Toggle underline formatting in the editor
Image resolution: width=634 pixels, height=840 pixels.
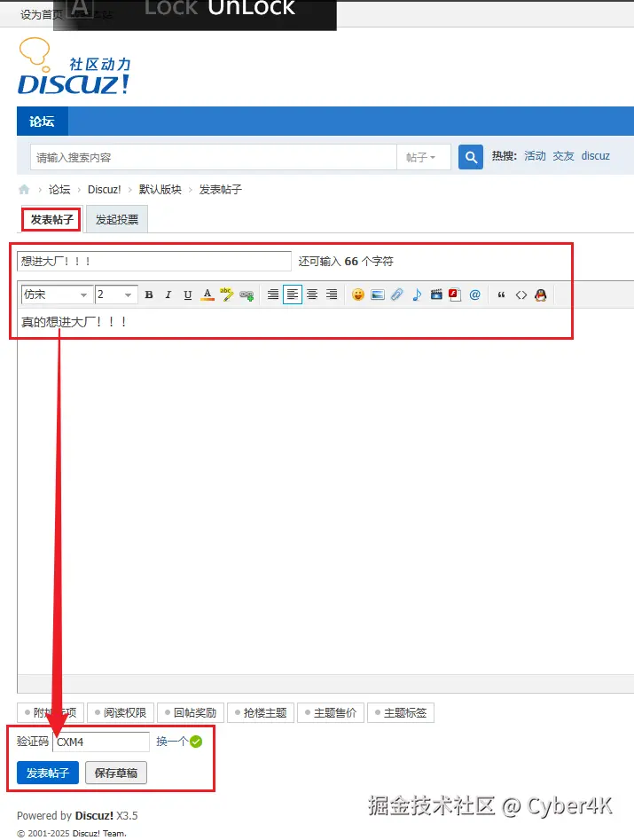pos(187,294)
